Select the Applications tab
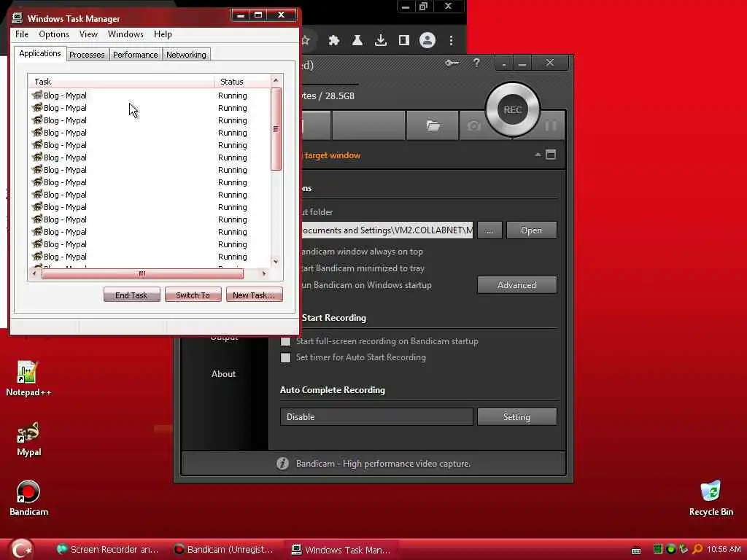Image resolution: width=747 pixels, height=560 pixels. pyautogui.click(x=40, y=53)
